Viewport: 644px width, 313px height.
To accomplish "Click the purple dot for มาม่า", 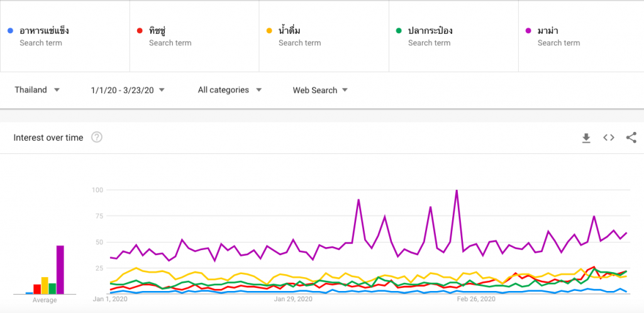I will point(528,30).
